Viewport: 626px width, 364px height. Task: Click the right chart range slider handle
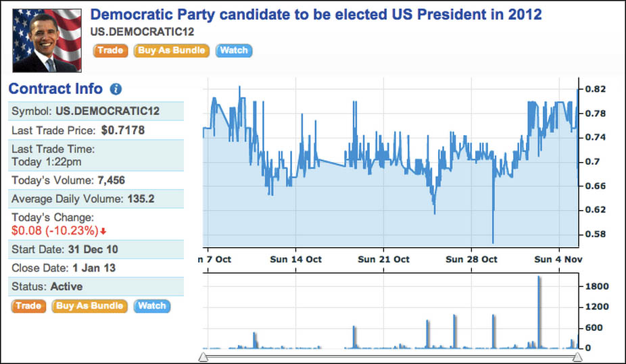coord(577,357)
